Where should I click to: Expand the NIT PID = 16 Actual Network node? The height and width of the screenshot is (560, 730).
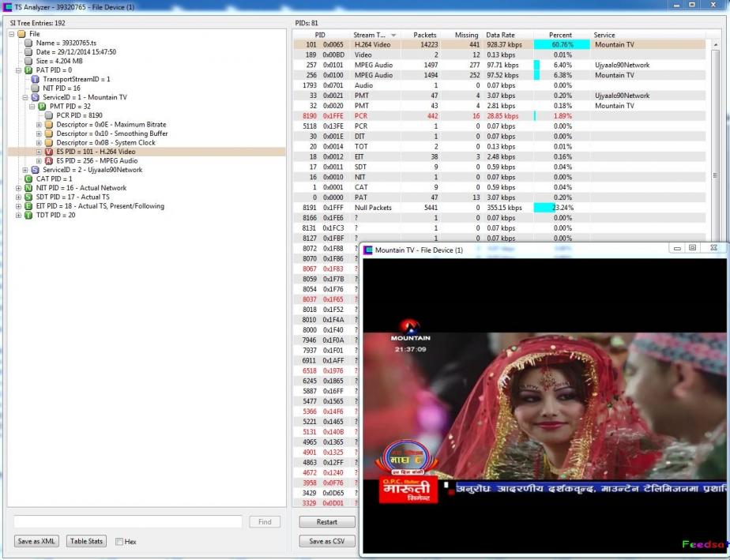pos(19,188)
